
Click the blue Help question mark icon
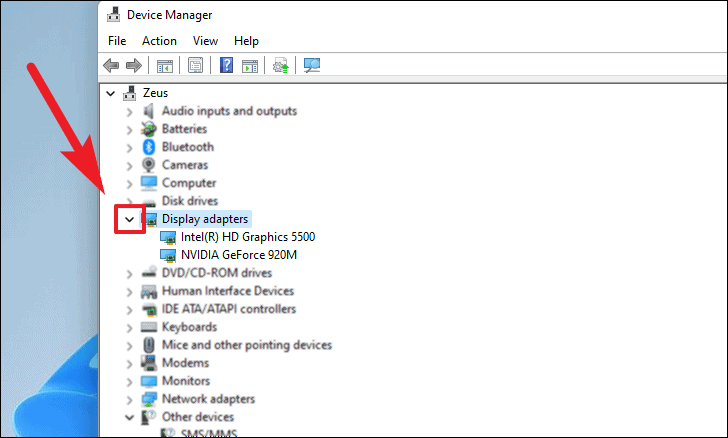coord(226,65)
